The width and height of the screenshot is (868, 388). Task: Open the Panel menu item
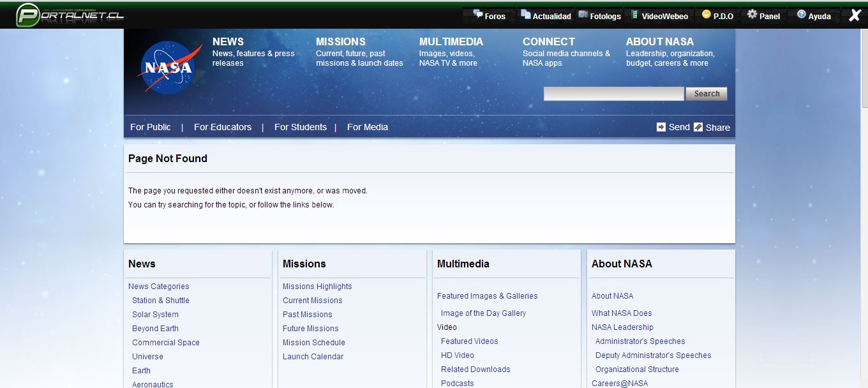(x=770, y=16)
